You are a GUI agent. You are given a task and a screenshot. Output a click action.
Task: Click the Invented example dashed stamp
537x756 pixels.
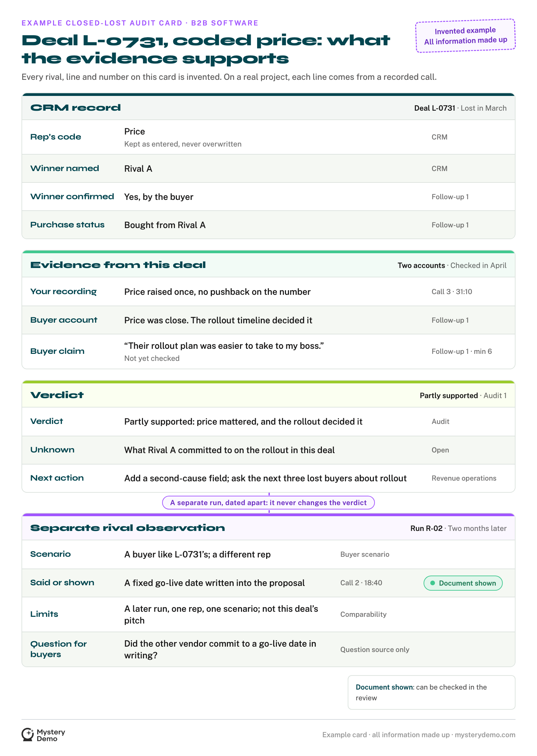pyautogui.click(x=466, y=36)
